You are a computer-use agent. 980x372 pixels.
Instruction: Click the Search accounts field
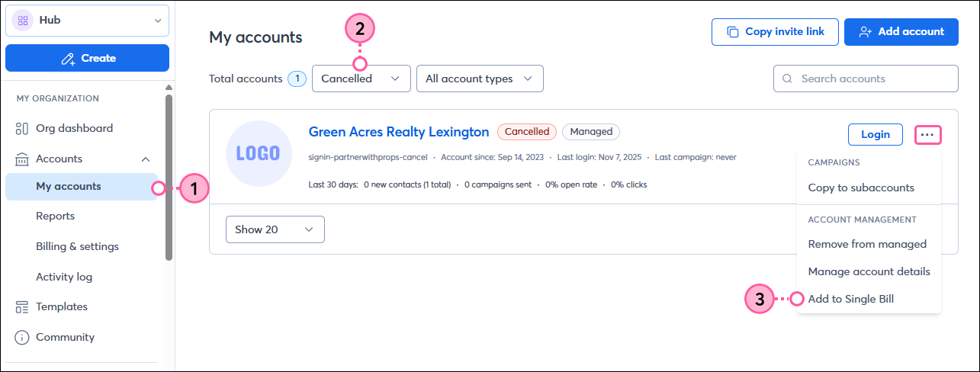pyautogui.click(x=866, y=79)
